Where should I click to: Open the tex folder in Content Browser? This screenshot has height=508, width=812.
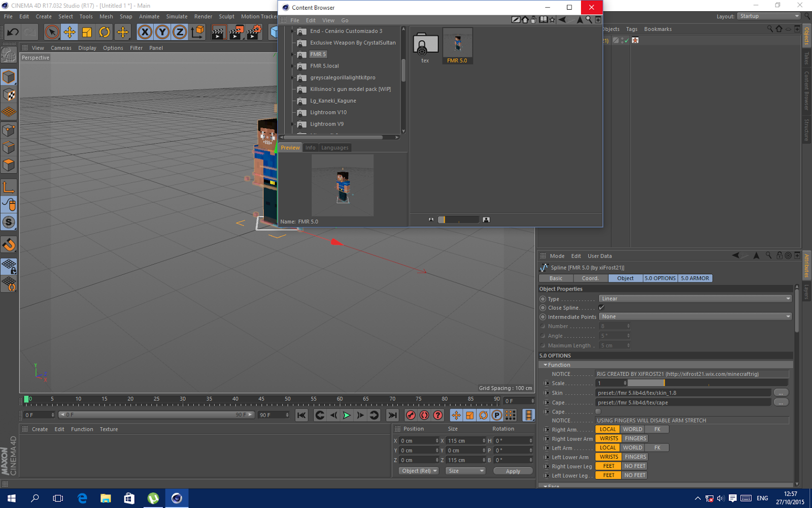click(425, 47)
